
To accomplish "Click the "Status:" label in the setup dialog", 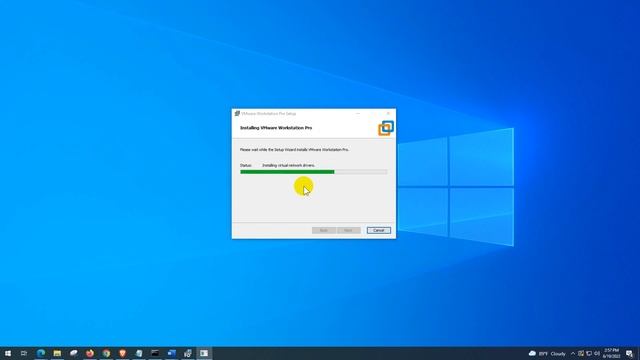I will click(x=246, y=165).
